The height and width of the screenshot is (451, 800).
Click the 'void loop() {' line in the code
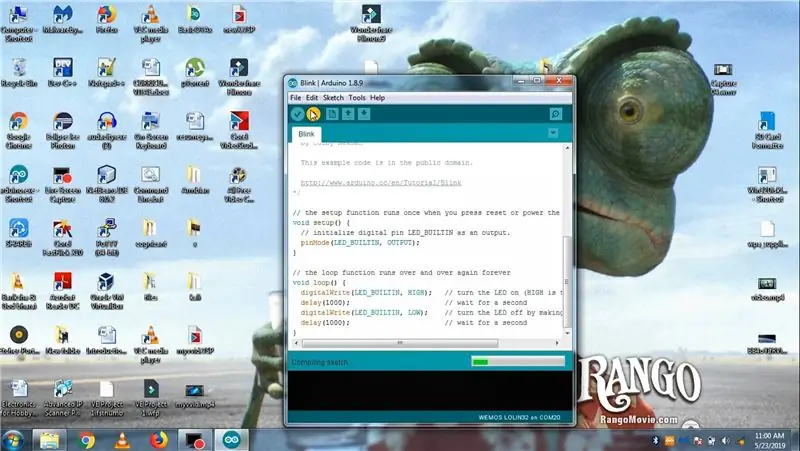point(319,283)
